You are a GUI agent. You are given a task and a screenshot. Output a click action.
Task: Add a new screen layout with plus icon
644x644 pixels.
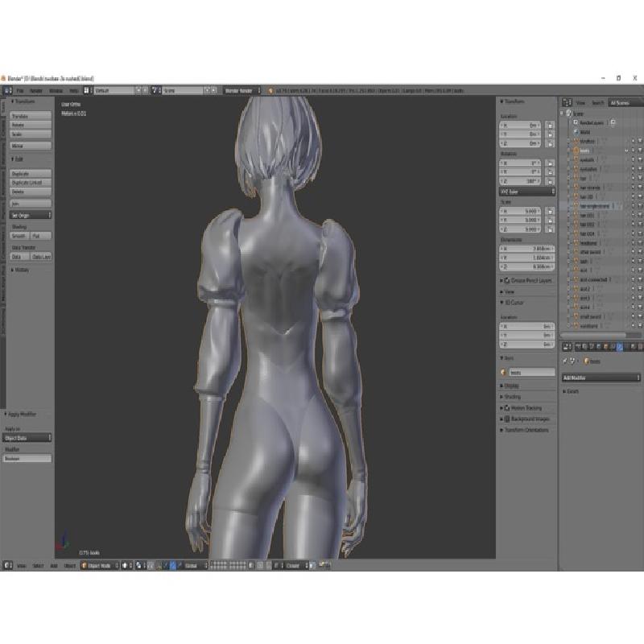[138, 90]
